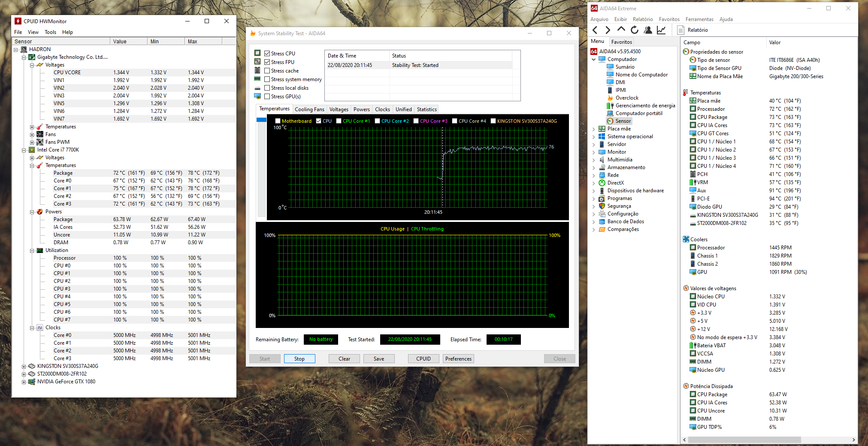Click the Comparações icon in tree
The width and height of the screenshot is (868, 446).
(x=602, y=229)
